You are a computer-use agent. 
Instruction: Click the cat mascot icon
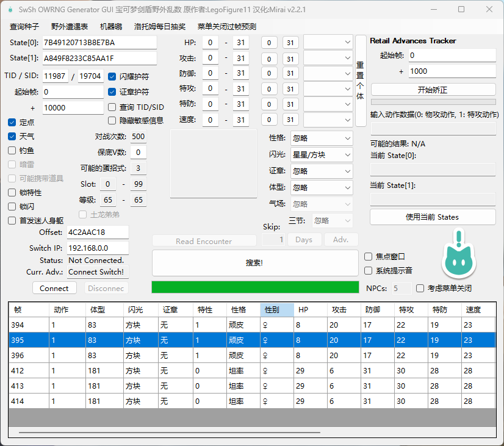pyautogui.click(x=458, y=257)
